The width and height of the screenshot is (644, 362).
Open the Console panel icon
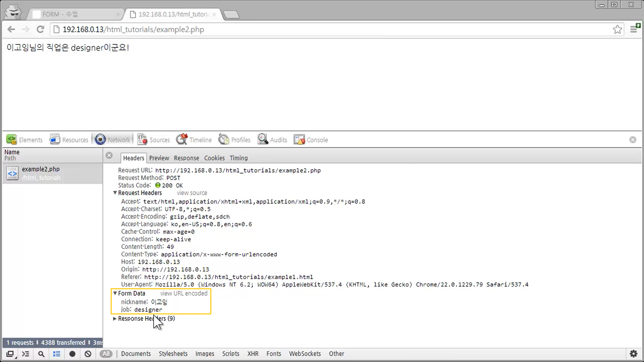[299, 139]
